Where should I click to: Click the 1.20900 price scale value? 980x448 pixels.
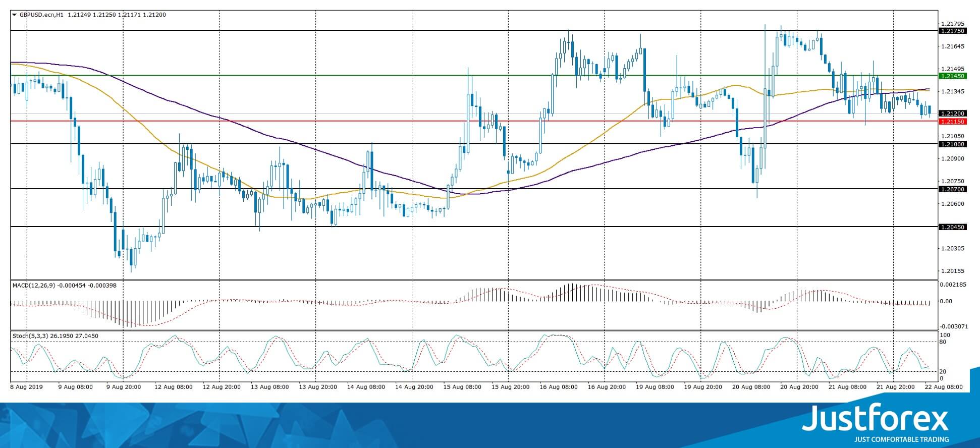pos(953,158)
